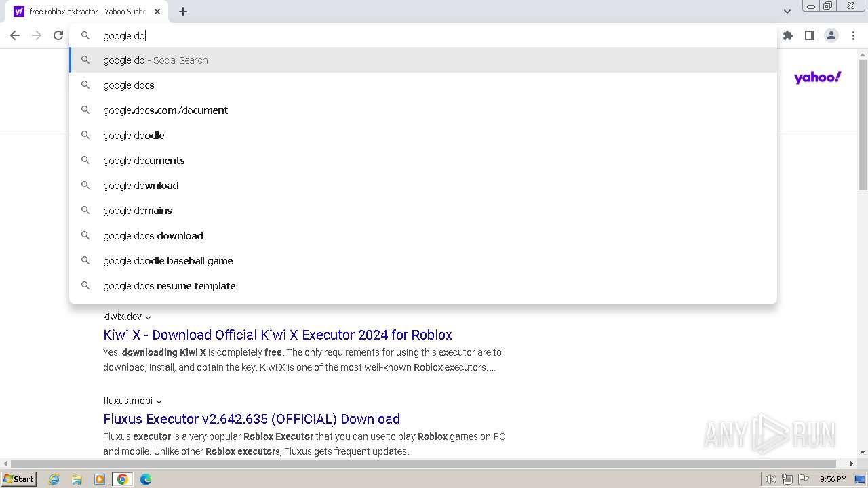868x488 pixels.
Task: Open the Chrome extensions puzzle icon
Action: 788,35
